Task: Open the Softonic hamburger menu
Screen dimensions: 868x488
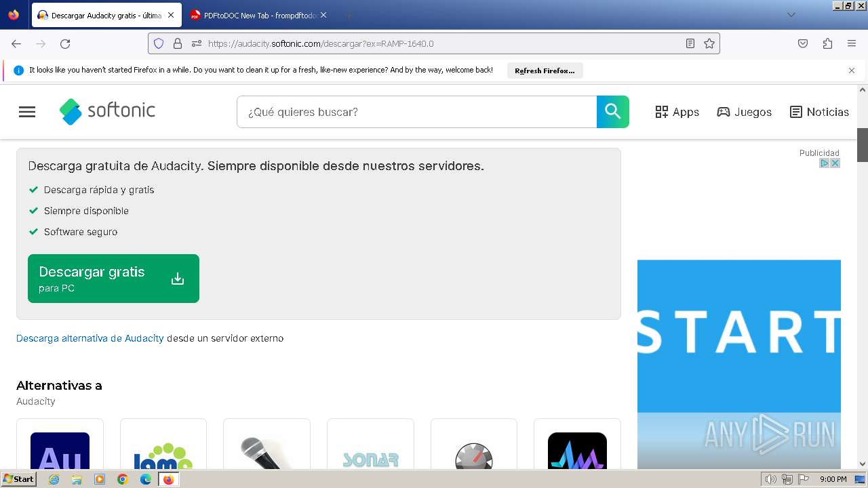Action: point(27,112)
